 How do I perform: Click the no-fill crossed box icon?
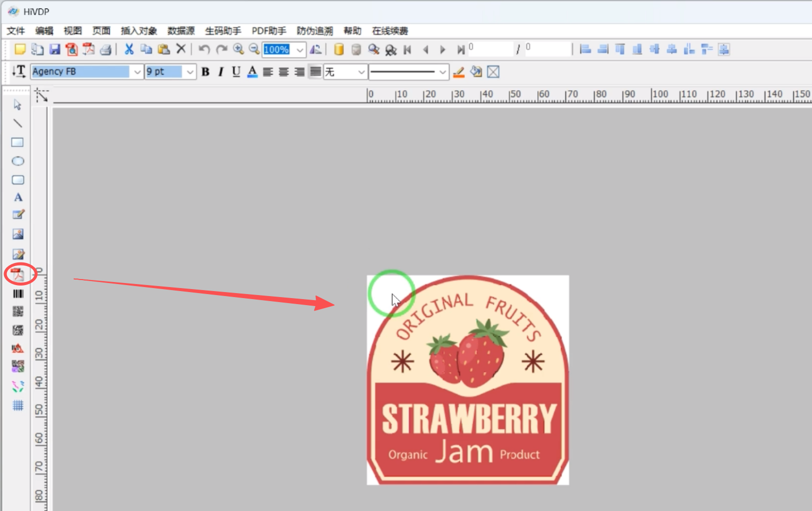pyautogui.click(x=493, y=72)
